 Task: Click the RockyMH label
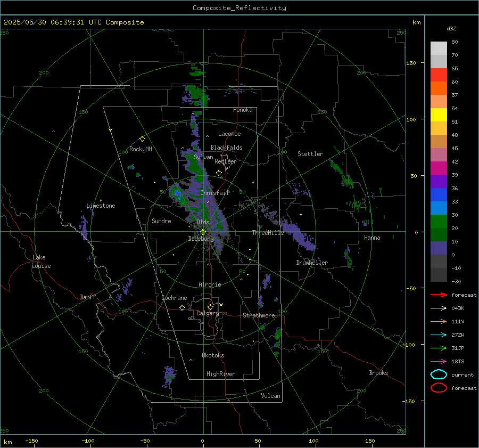[141, 149]
